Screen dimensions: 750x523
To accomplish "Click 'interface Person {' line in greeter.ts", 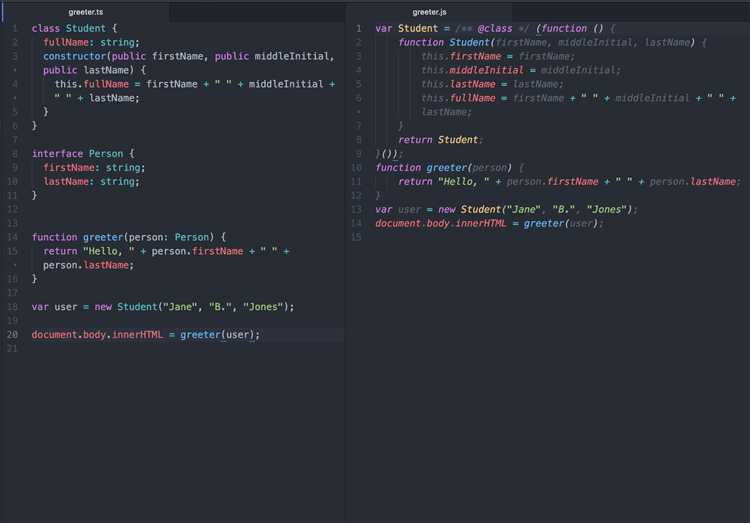I will coord(83,154).
